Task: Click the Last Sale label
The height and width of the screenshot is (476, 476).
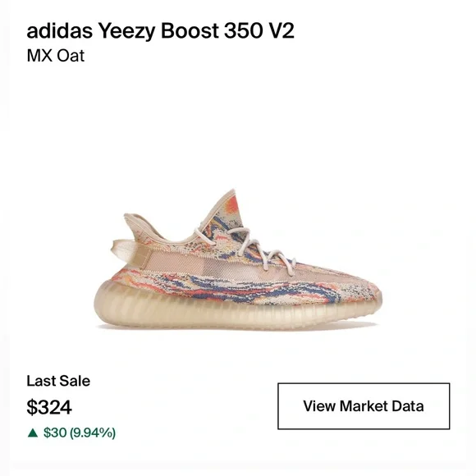Action: [x=58, y=381]
